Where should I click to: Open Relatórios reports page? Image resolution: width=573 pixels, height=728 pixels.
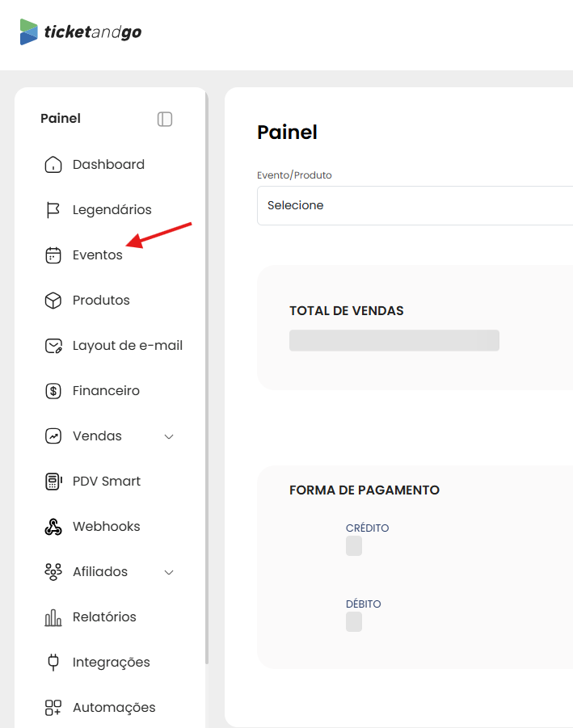point(104,617)
